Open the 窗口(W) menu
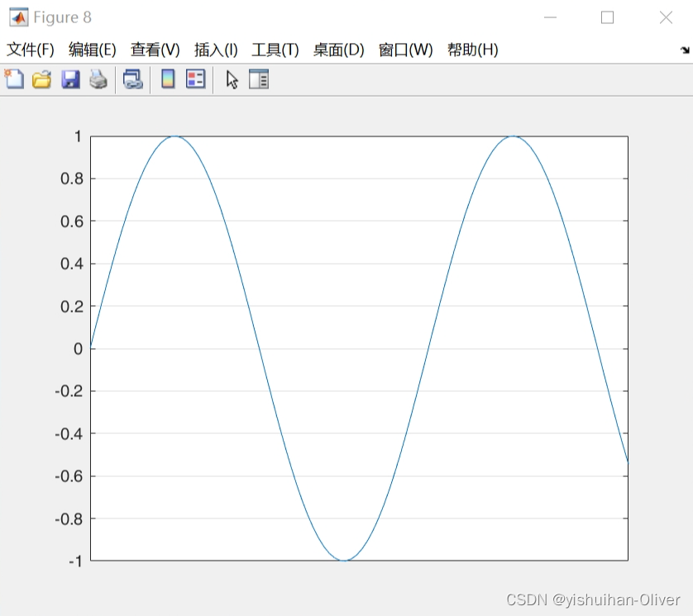693x616 pixels. click(x=406, y=50)
